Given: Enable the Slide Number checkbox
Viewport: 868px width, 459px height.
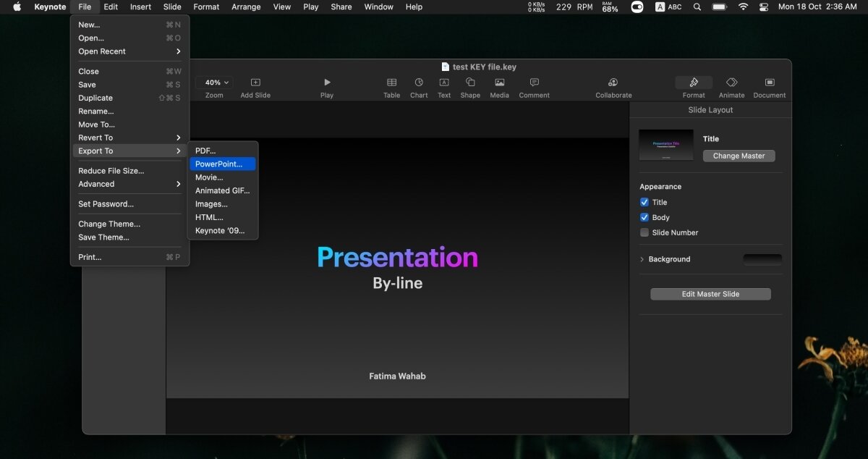Looking at the screenshot, I should (644, 232).
